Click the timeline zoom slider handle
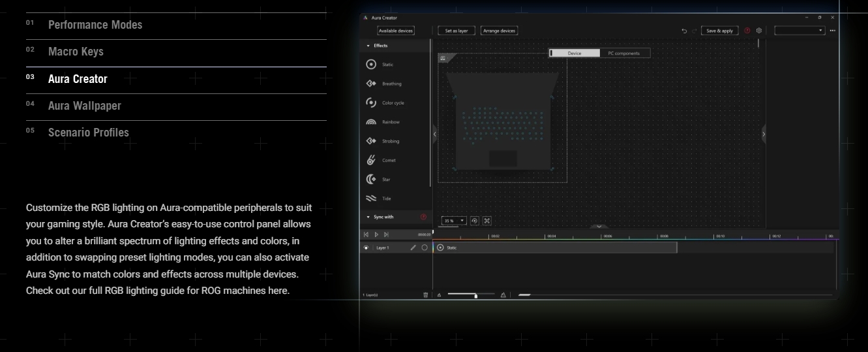The image size is (868, 352). point(475,296)
